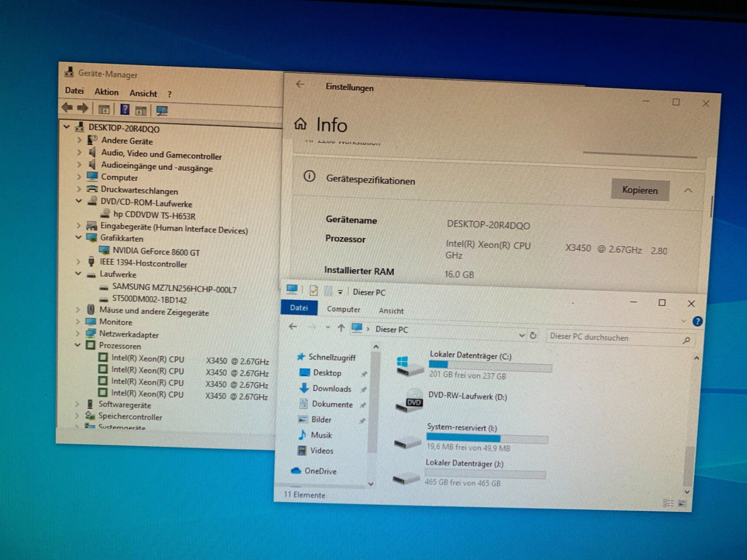747x560 pixels.
Task: Expand Audio, Video und Gamecontroller
Action: pos(79,152)
